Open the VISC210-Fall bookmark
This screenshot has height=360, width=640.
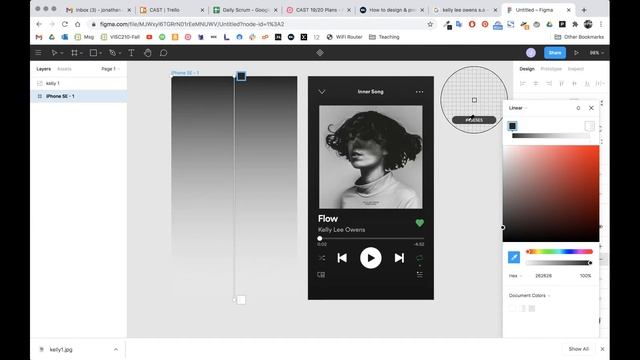tap(120, 37)
